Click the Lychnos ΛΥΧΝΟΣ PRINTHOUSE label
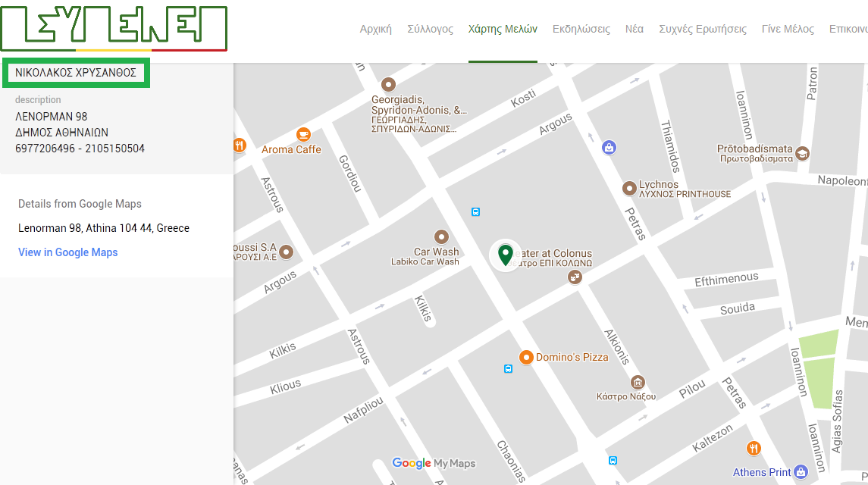The height and width of the screenshot is (485, 868). pos(685,189)
